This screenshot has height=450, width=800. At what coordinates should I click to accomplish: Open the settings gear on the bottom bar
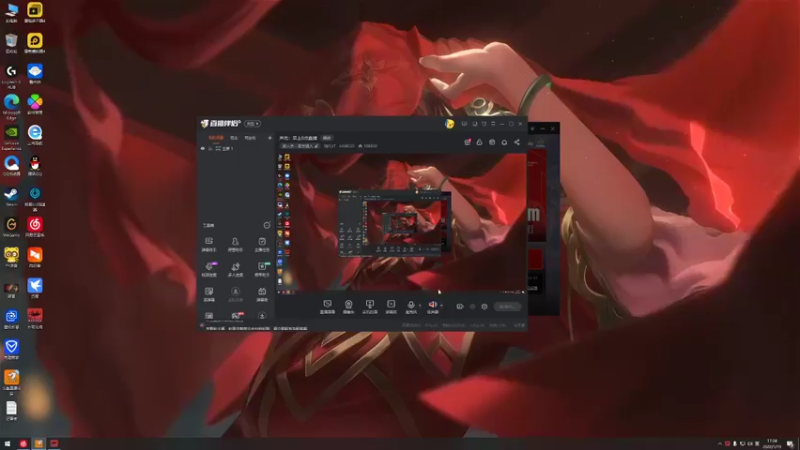[x=484, y=307]
